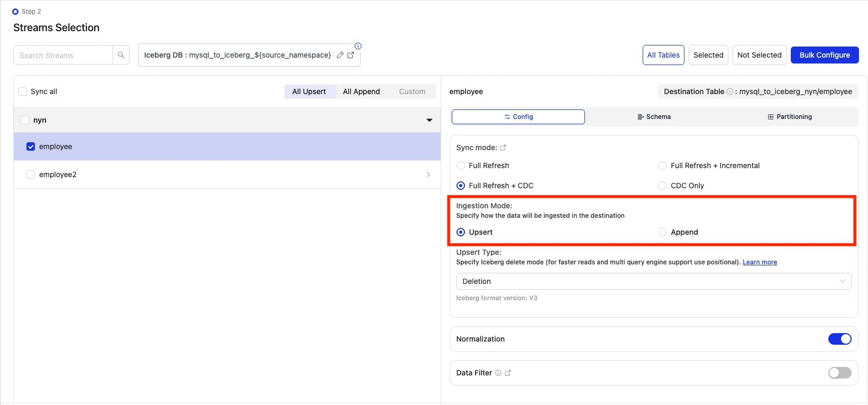
Task: Check the employee2 stream checkbox
Action: tap(31, 174)
